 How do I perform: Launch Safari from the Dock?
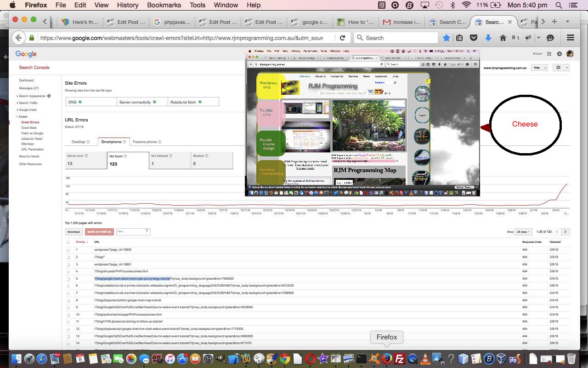(x=42, y=359)
